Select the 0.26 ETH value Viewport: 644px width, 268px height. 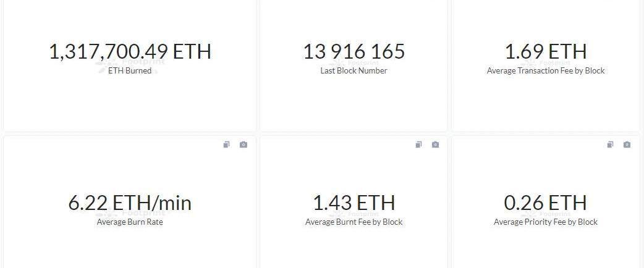click(x=546, y=203)
